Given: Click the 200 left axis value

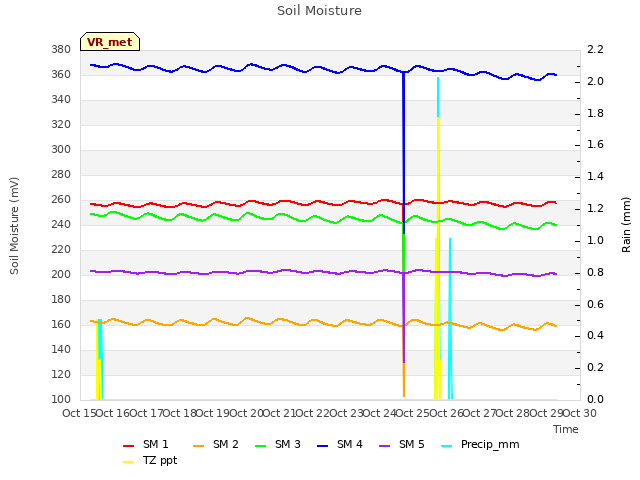Looking at the screenshot, I should coord(61,275).
